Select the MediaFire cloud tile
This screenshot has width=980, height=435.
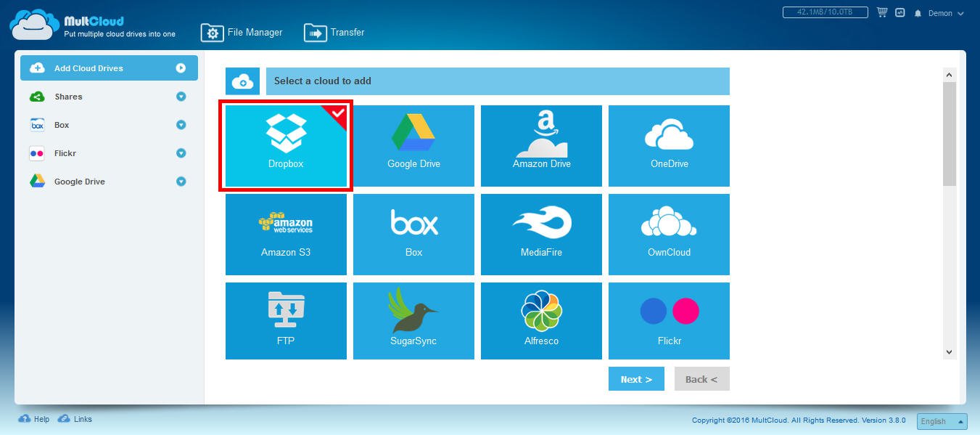coord(541,235)
